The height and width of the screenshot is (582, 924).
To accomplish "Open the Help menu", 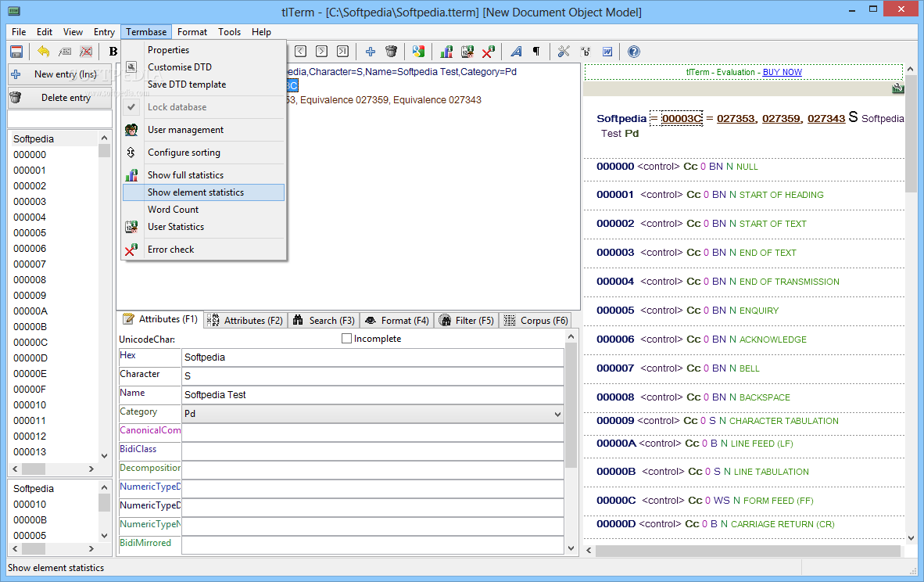I will tap(261, 32).
